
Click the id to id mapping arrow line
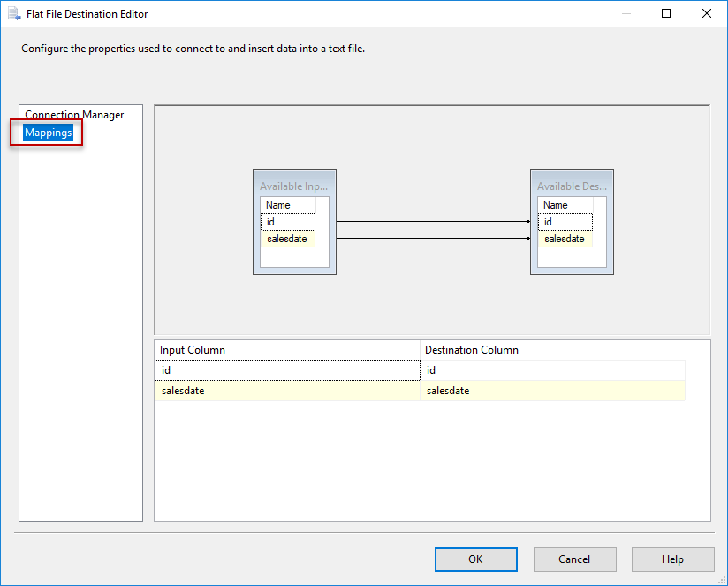pyautogui.click(x=432, y=222)
